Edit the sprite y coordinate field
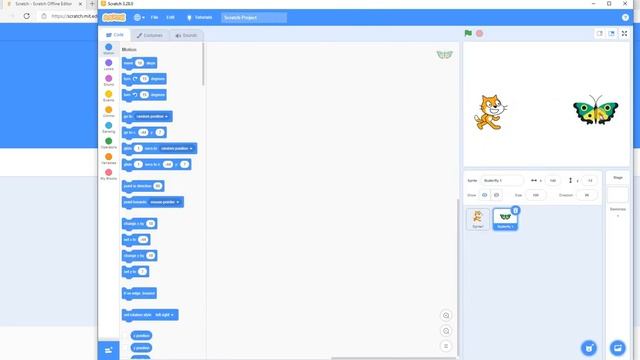Image resolution: width=640 pixels, height=360 pixels. (589, 180)
